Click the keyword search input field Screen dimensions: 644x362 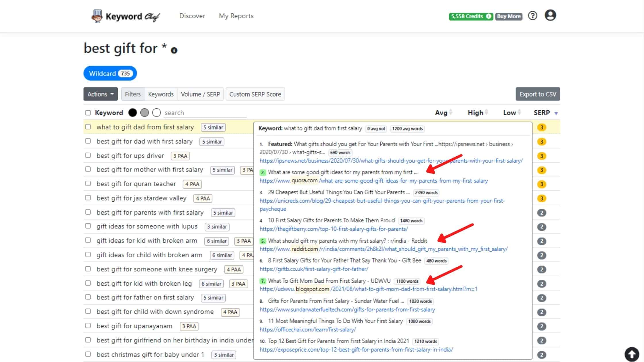[x=205, y=113]
